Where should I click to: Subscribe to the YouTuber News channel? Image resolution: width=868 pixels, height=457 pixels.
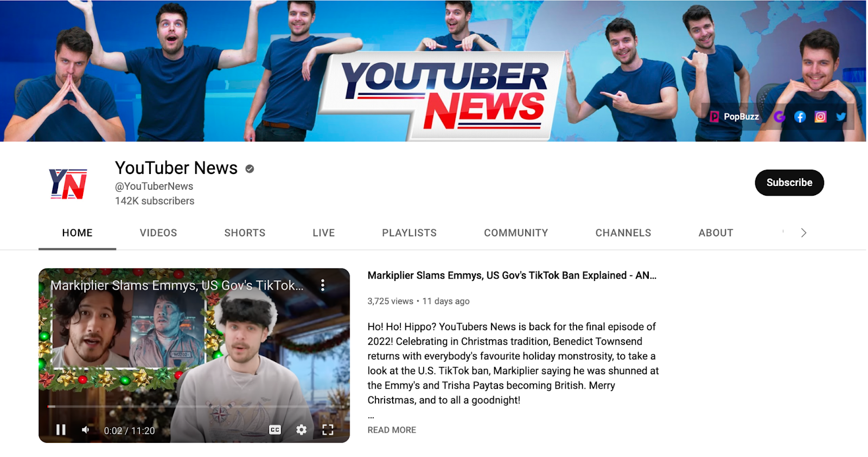click(789, 183)
